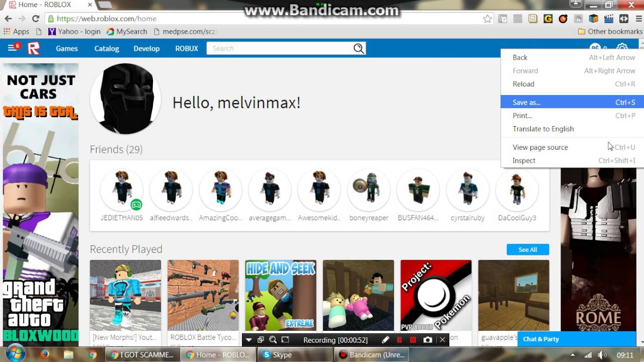Open the MySearch bookmark
Viewport: 644px width, 362px height.
[x=127, y=31]
